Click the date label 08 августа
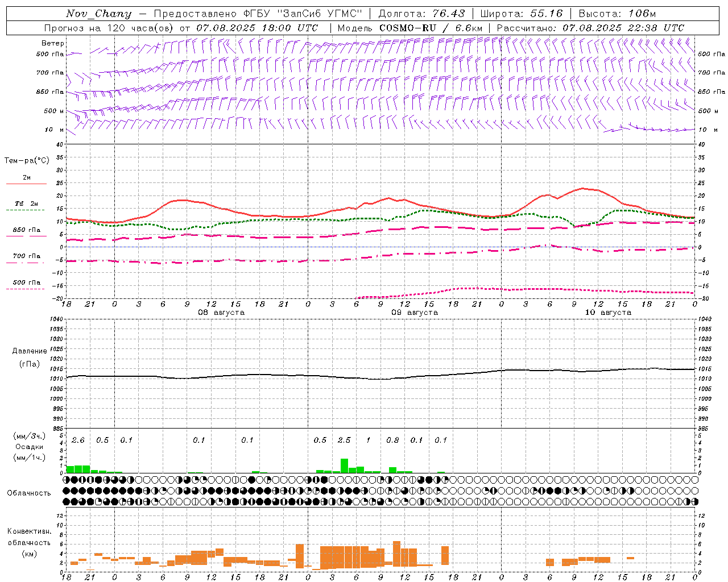The width and height of the screenshot is (728, 582). pyautogui.click(x=221, y=313)
